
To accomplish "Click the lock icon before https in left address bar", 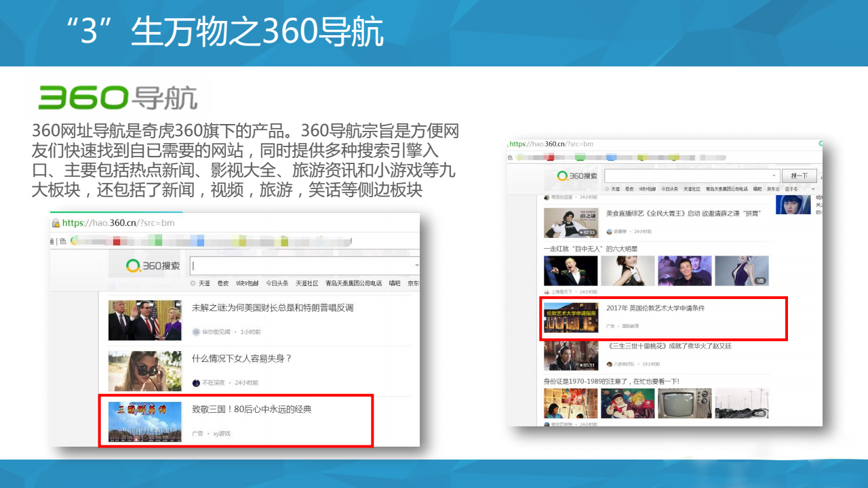I will coord(56,223).
